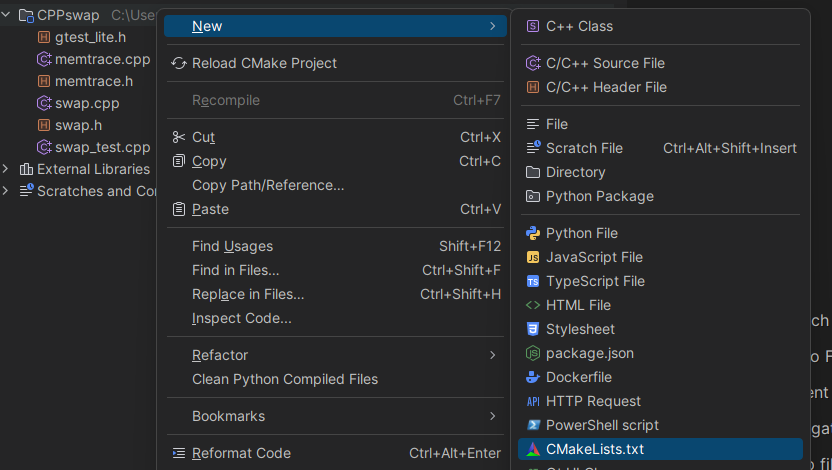832x470 pixels.
Task: Select Reformat Code menu entry
Action: (241, 453)
